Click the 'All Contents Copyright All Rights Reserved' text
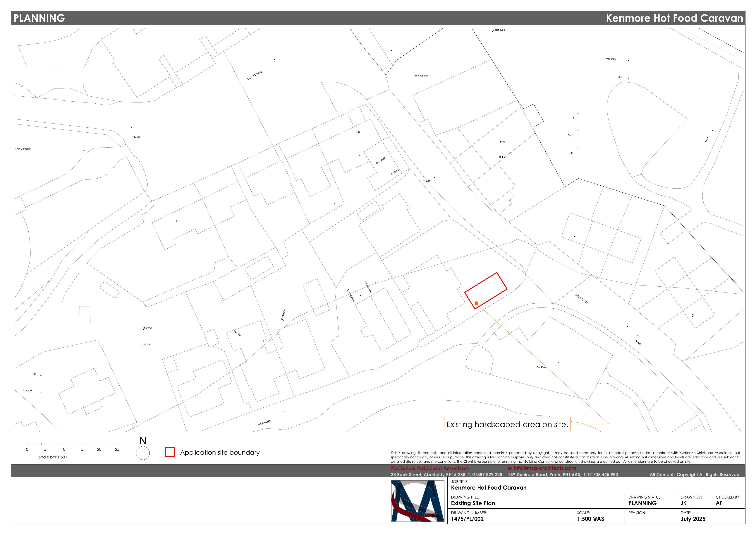Image resolution: width=756 pixels, height=535 pixels. pos(694,475)
